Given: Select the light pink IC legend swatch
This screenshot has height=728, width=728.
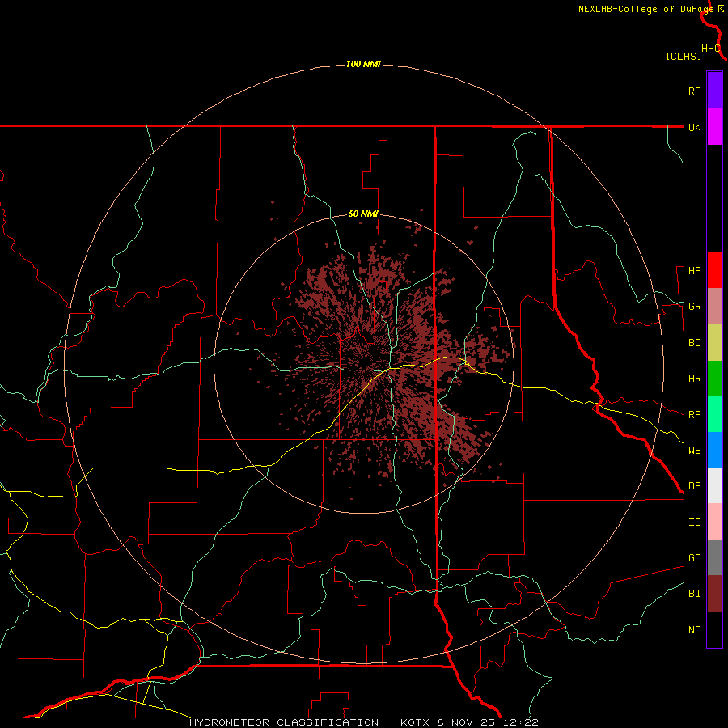Looking at the screenshot, I should [x=714, y=522].
